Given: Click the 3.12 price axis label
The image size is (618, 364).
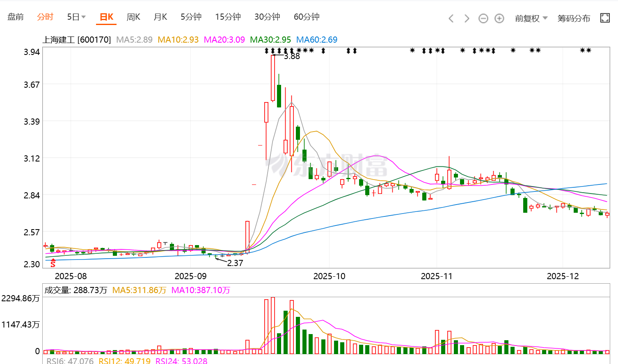Looking at the screenshot, I should pyautogui.click(x=32, y=159).
